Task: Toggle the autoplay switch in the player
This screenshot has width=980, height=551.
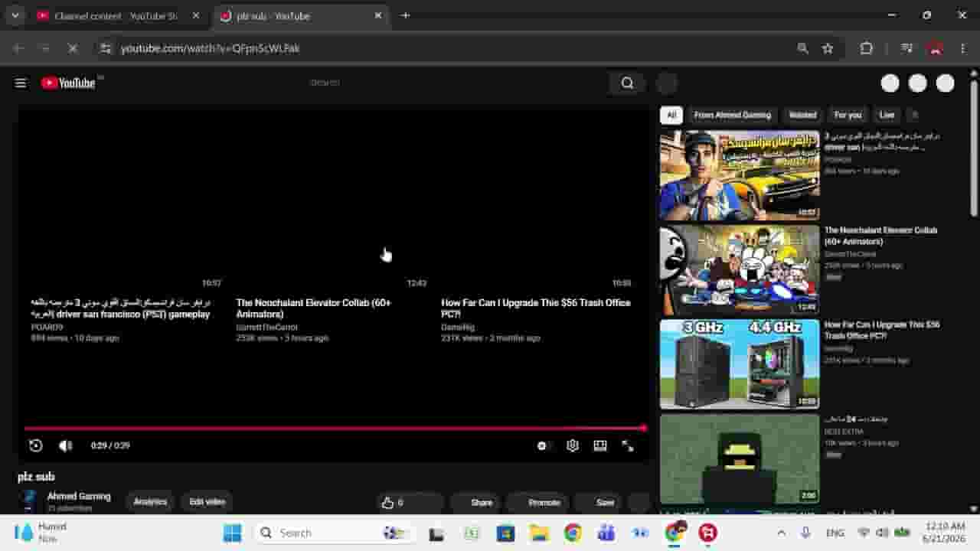Action: [x=543, y=445]
